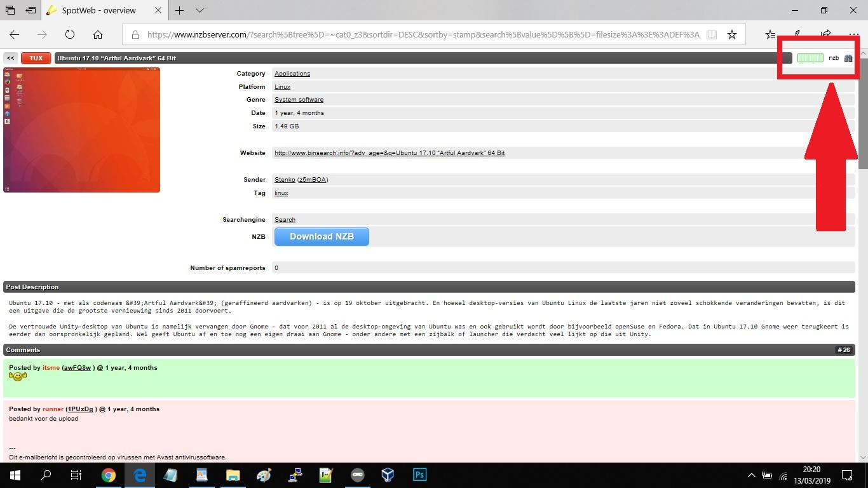Image resolution: width=868 pixels, height=488 pixels.
Task: Click the small nzb link top right
Action: click(834, 58)
